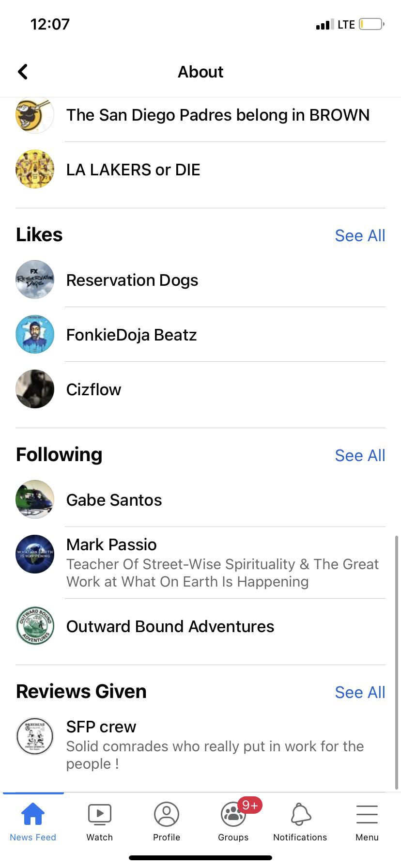Image resolution: width=401 pixels, height=868 pixels.
Task: See all Reviews Given
Action: coord(360,692)
